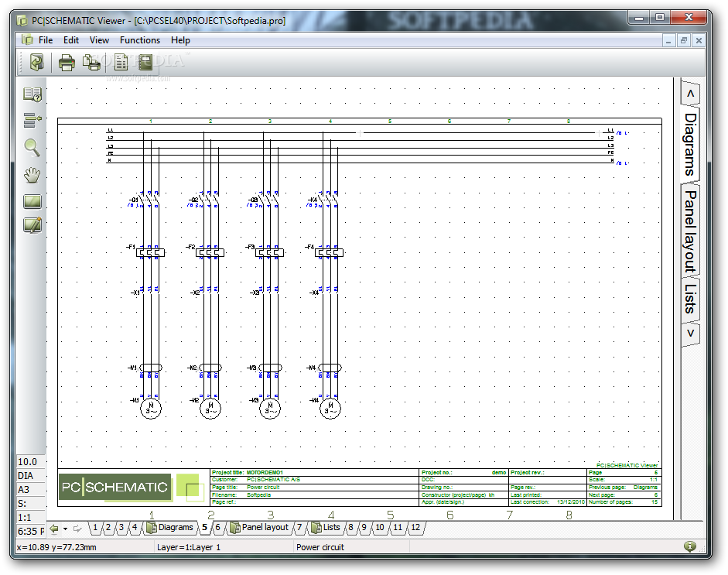
Task: Click motor symbol M4 in diagram
Action: coord(330,409)
